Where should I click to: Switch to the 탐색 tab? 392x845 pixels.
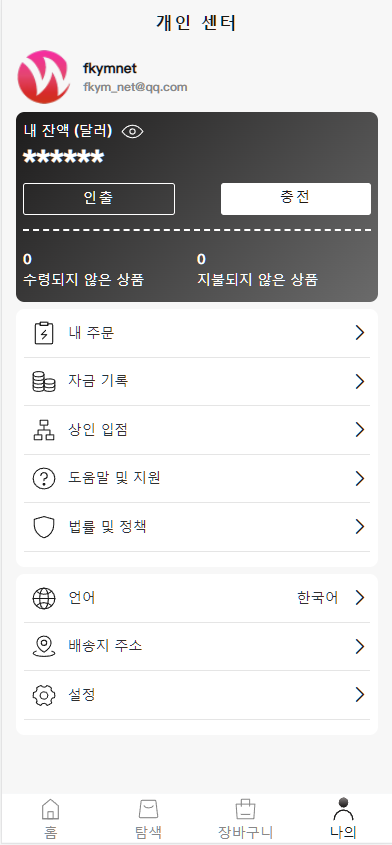(148, 817)
